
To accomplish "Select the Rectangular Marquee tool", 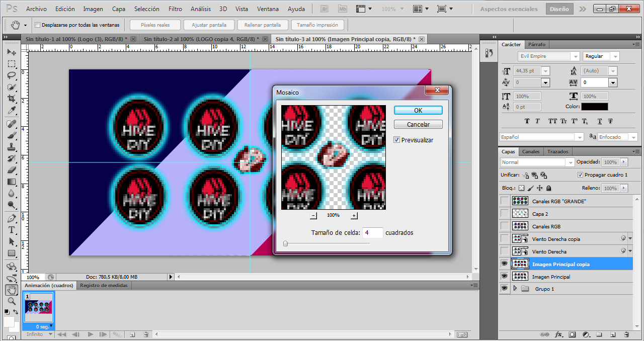I will point(12,64).
